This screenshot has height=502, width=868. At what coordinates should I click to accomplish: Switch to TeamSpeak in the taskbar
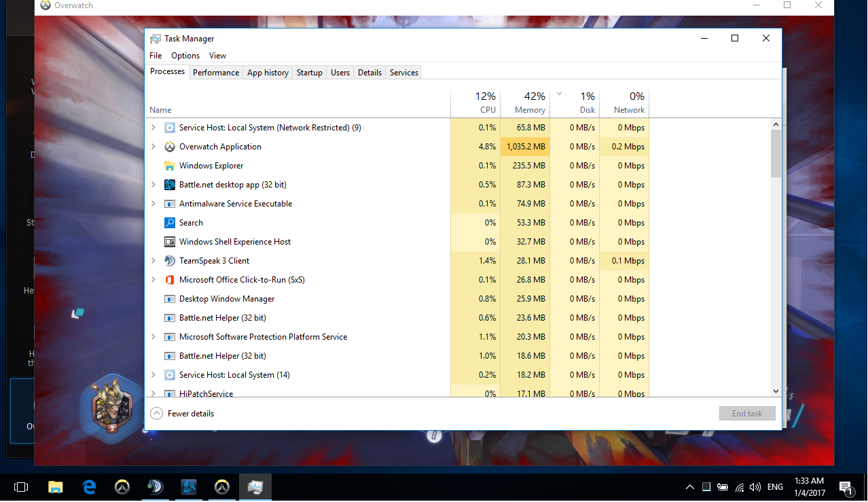[155, 487]
